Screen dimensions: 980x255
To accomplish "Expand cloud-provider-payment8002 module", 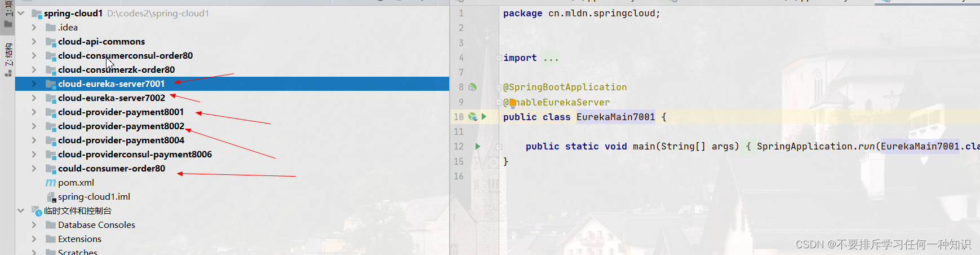I will pyautogui.click(x=34, y=126).
